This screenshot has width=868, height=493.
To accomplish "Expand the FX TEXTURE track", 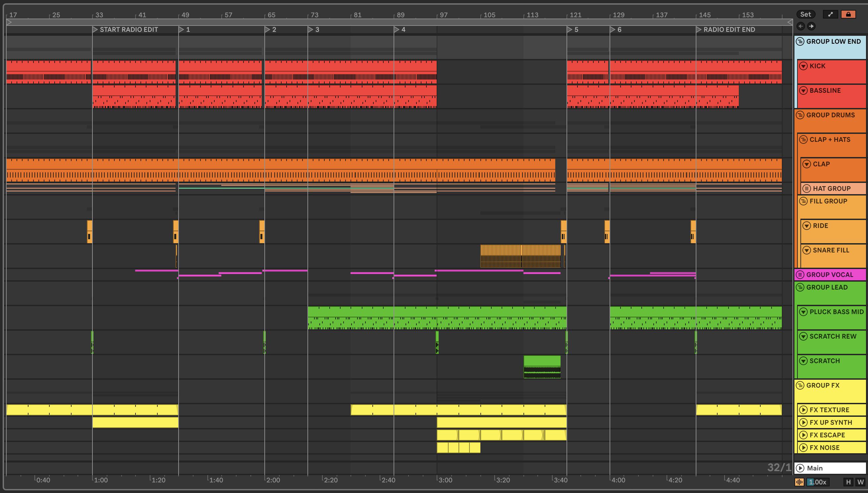I will (x=803, y=410).
